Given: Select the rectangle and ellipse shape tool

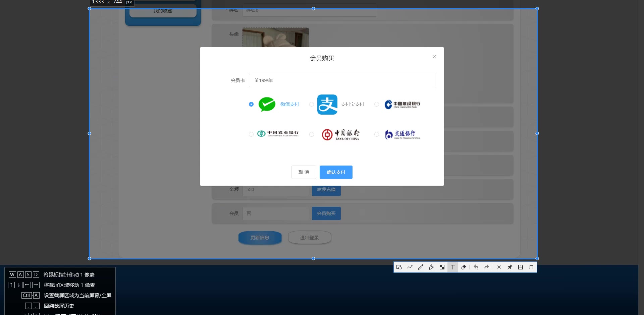Looking at the screenshot, I should tap(399, 267).
